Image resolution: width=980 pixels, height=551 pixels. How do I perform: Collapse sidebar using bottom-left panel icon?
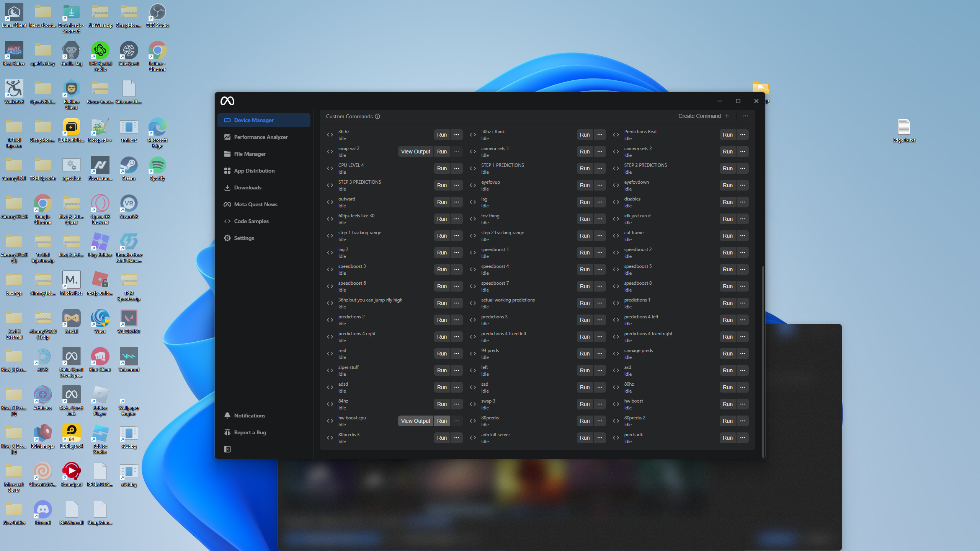pyautogui.click(x=227, y=449)
